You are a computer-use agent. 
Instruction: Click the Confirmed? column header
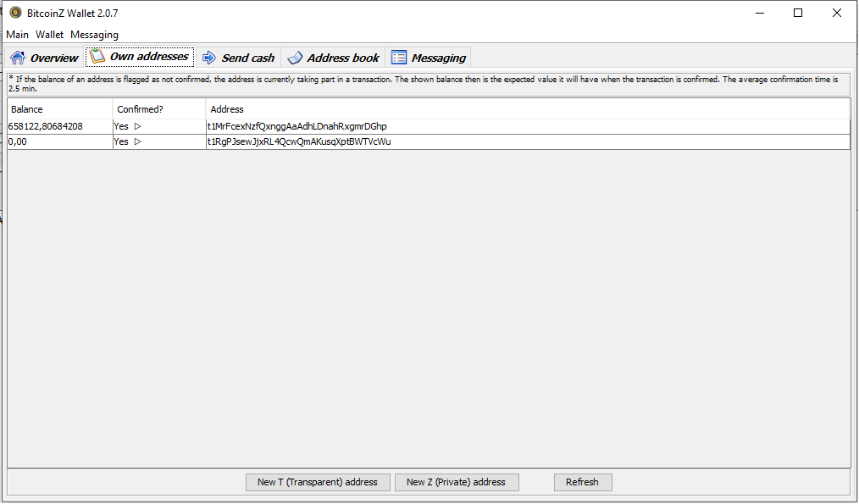pyautogui.click(x=159, y=109)
